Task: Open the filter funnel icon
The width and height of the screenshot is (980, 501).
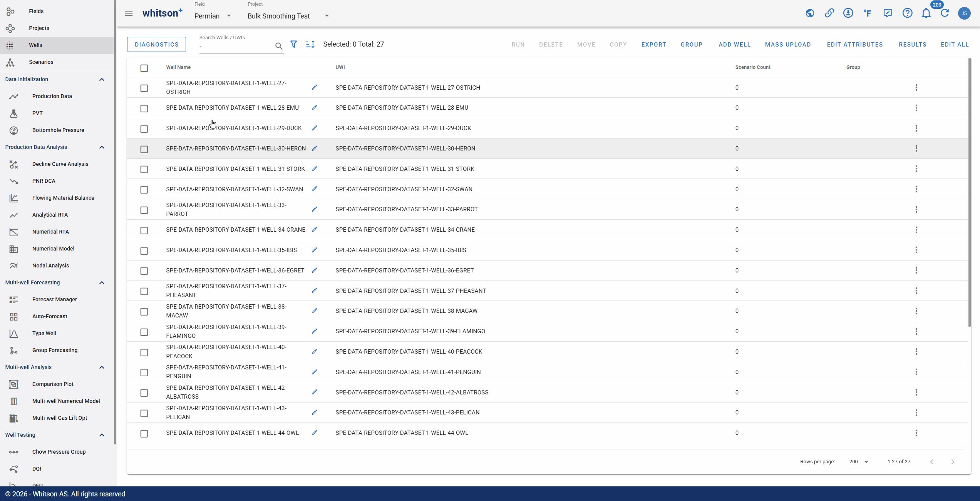Action: tap(293, 45)
